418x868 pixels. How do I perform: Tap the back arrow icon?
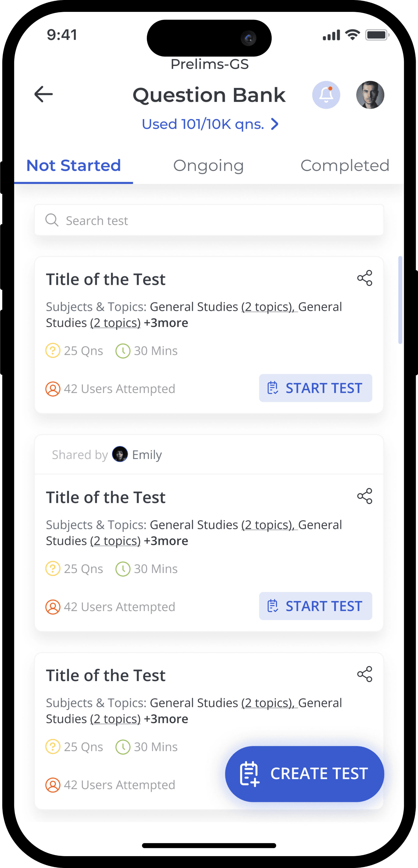pos(43,94)
